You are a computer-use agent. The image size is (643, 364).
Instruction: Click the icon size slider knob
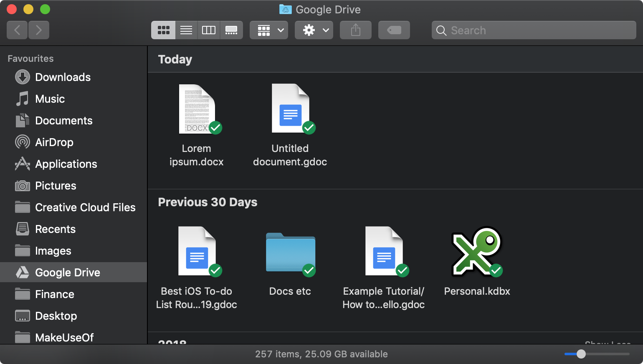point(581,354)
